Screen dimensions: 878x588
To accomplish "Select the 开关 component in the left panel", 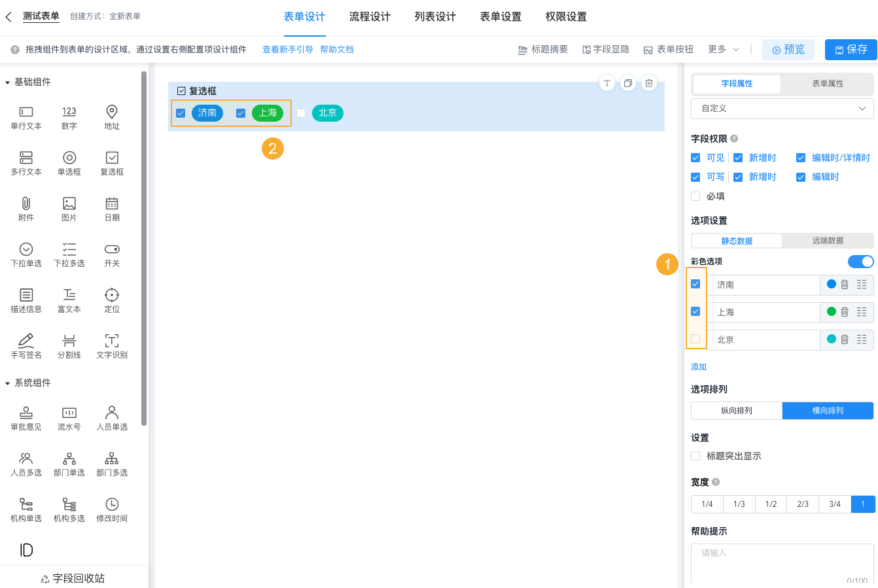I will (x=111, y=254).
